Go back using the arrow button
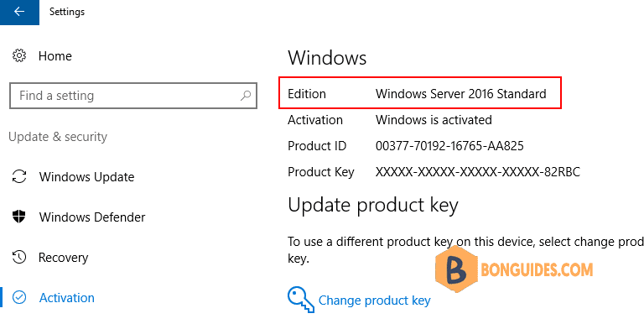 (x=19, y=12)
